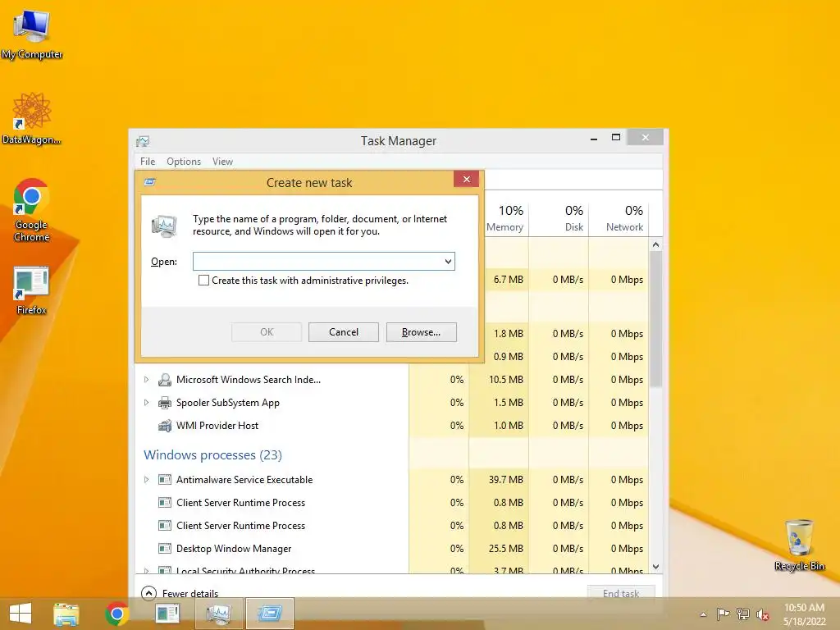Open the File menu
Viewport: 840px width, 630px height.
coord(148,162)
